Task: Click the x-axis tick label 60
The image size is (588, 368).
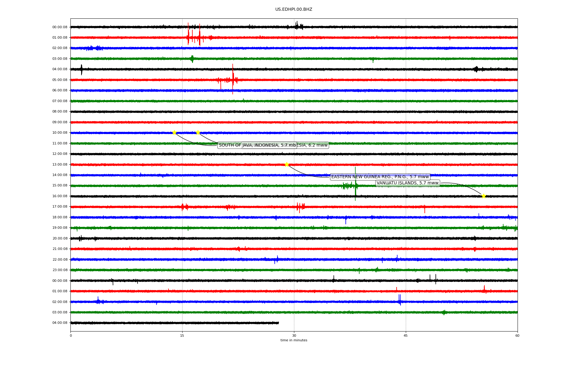Action: tap(517, 335)
